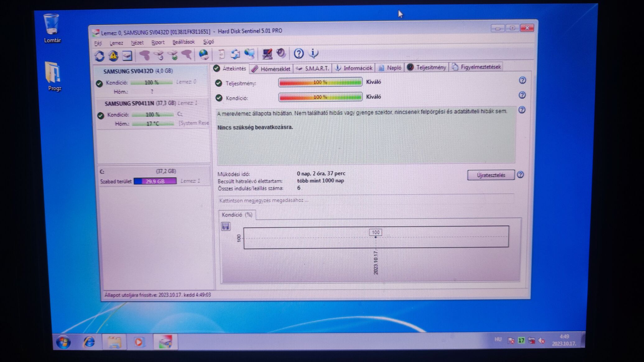Open the report document toolbar icon

221,55
